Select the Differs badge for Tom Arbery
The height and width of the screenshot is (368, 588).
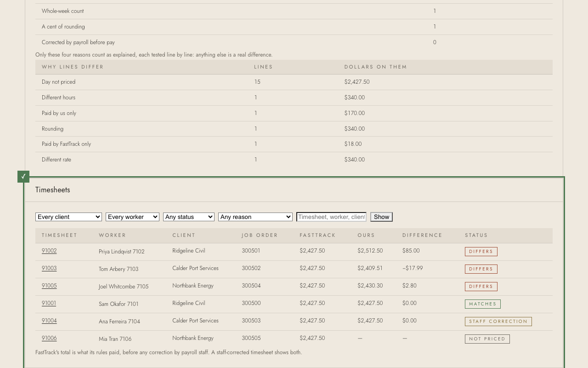pos(481,269)
